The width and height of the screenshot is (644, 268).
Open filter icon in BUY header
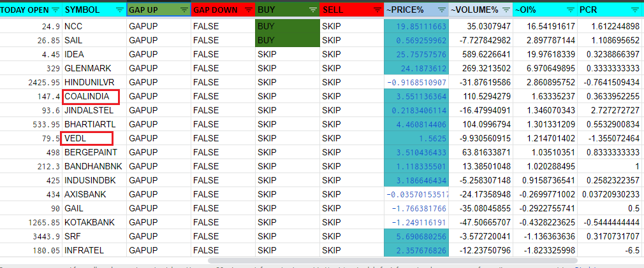click(x=313, y=10)
